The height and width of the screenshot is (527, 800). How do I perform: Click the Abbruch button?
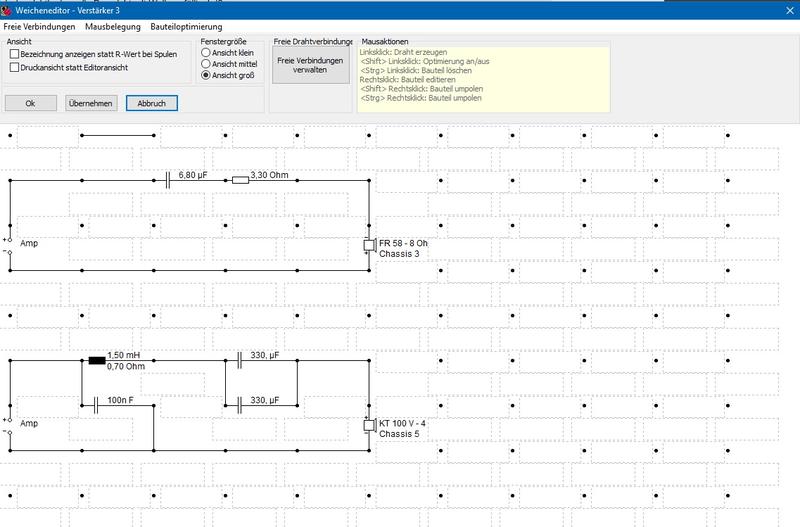pos(151,103)
